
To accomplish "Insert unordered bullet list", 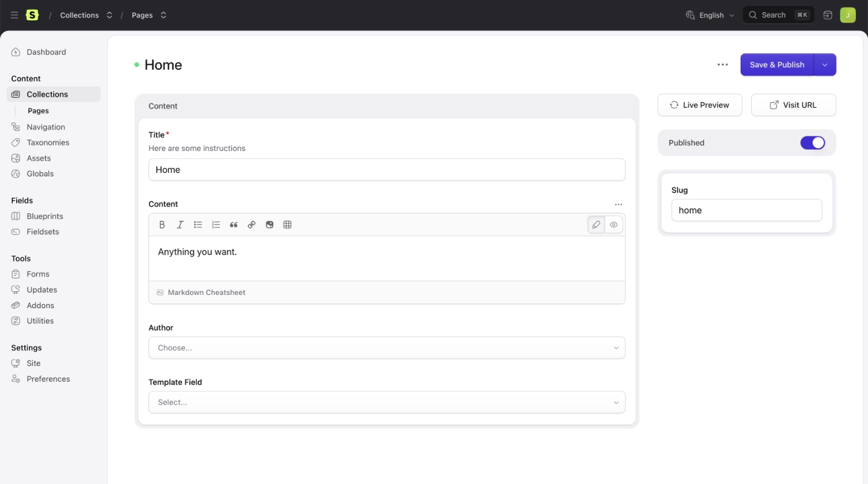I will (x=198, y=225).
